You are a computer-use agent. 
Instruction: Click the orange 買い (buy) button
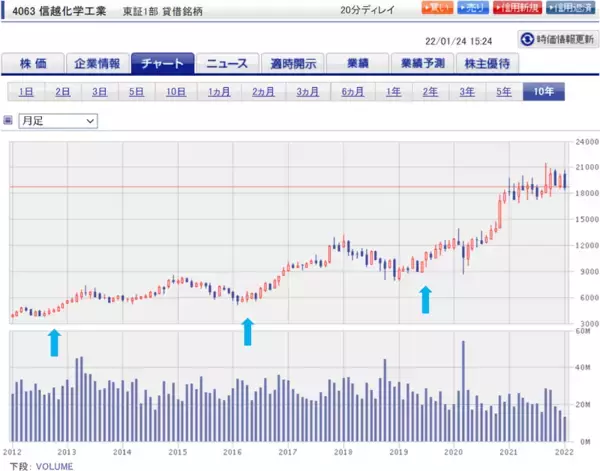coord(436,8)
